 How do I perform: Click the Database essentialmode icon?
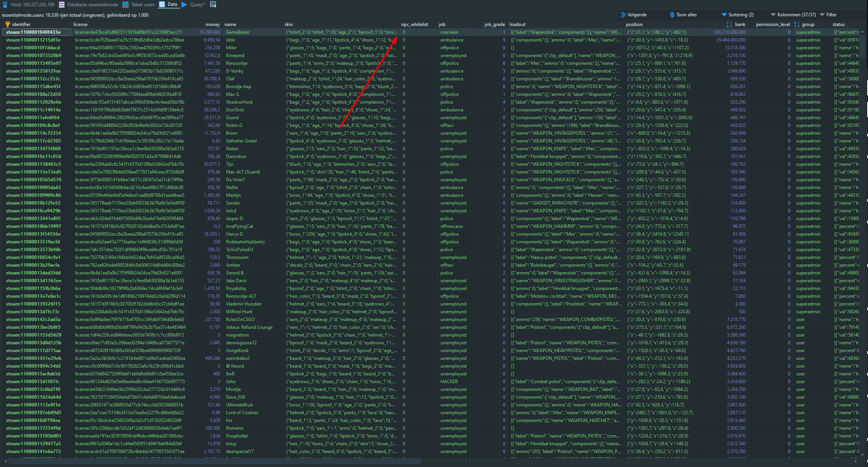pyautogui.click(x=62, y=5)
